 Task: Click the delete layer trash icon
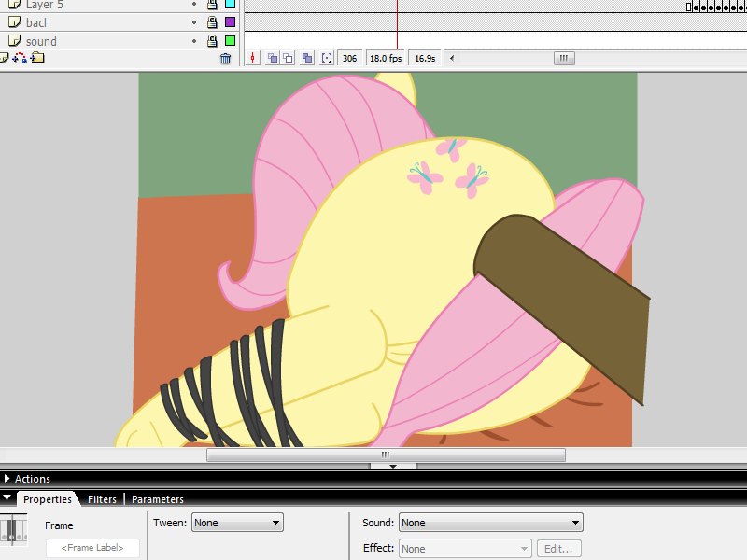[225, 58]
